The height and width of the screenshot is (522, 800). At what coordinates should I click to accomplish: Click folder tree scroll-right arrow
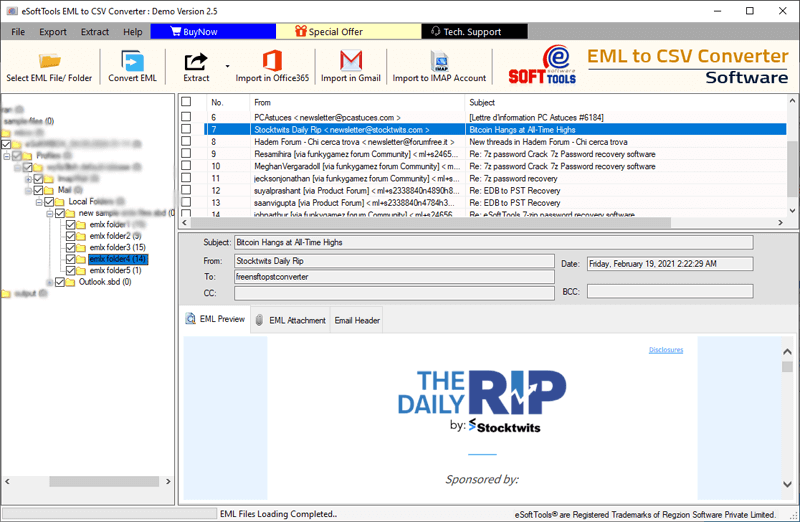(168, 481)
